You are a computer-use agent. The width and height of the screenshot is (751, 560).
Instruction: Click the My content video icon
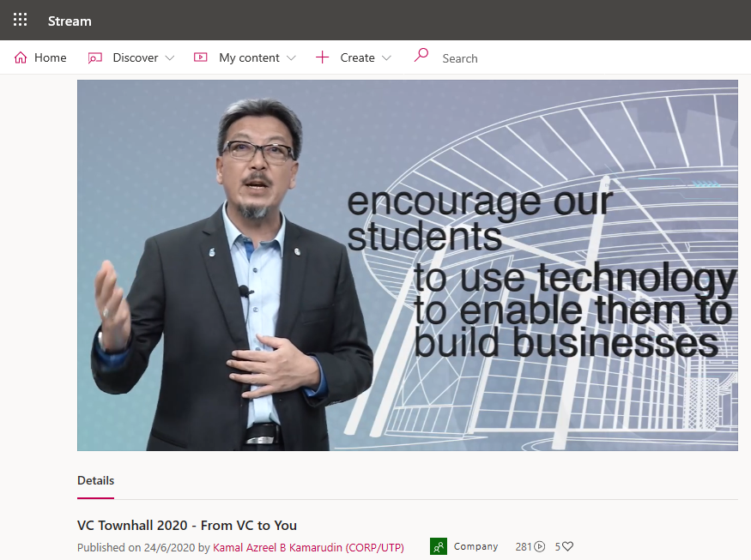click(x=200, y=57)
